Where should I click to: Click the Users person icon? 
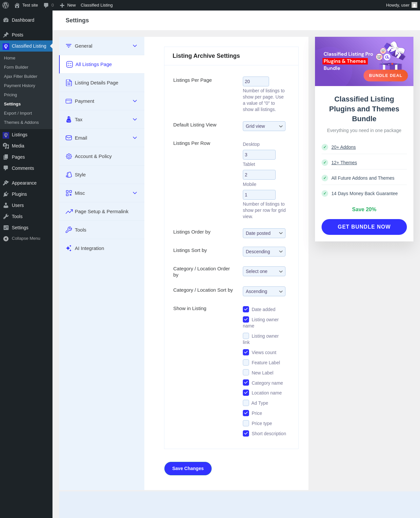[x=6, y=205]
